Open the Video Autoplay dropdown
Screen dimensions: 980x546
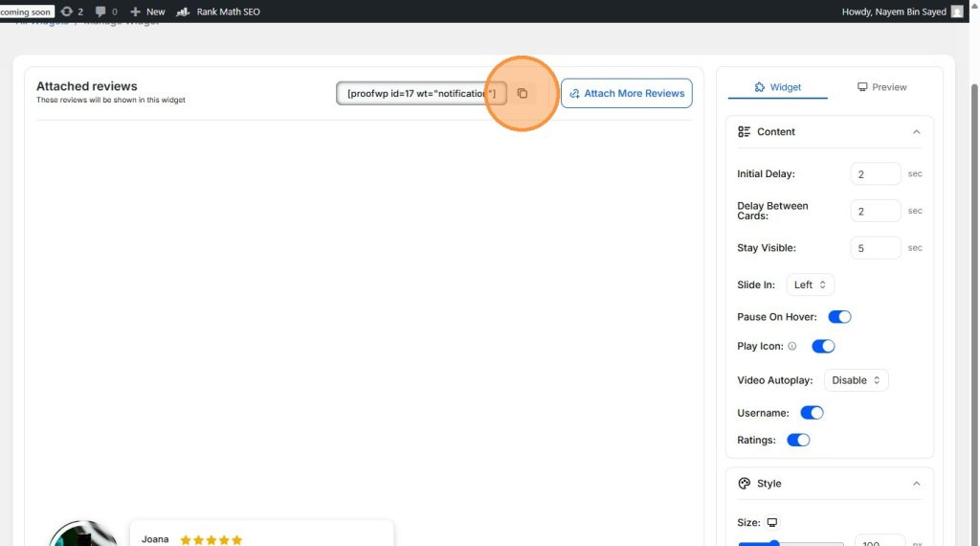coord(856,380)
